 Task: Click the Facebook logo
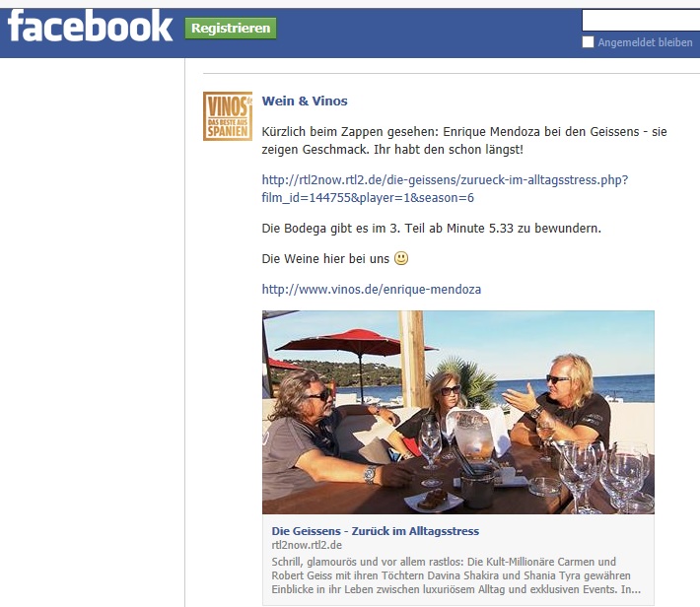90,26
